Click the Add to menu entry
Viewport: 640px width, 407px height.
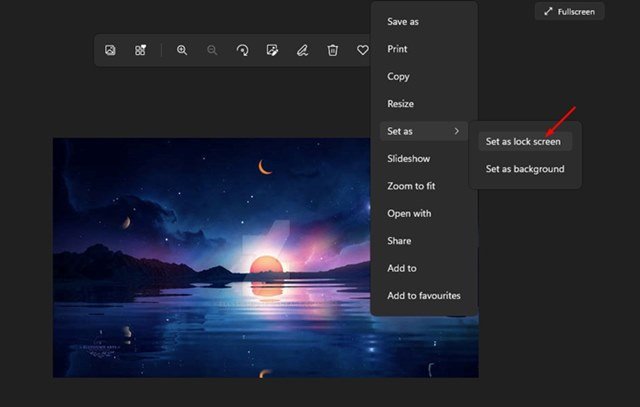[x=424, y=268]
